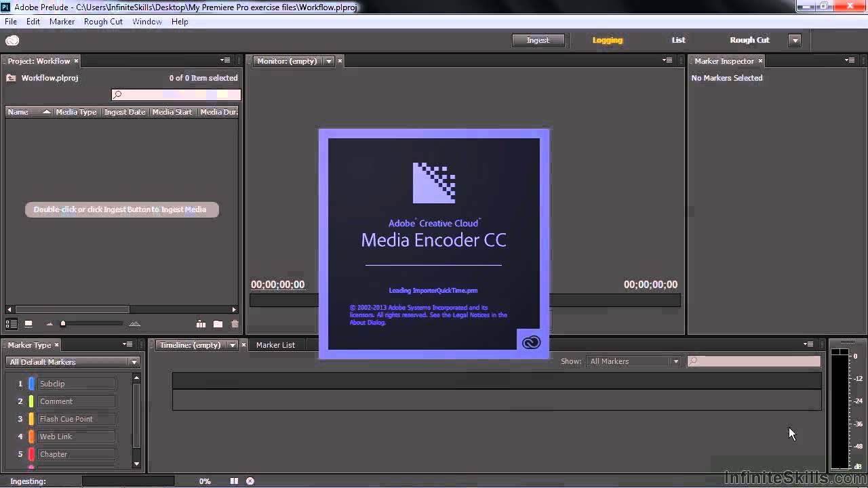
Task: Open the Rough Cut menu
Action: [x=103, y=22]
